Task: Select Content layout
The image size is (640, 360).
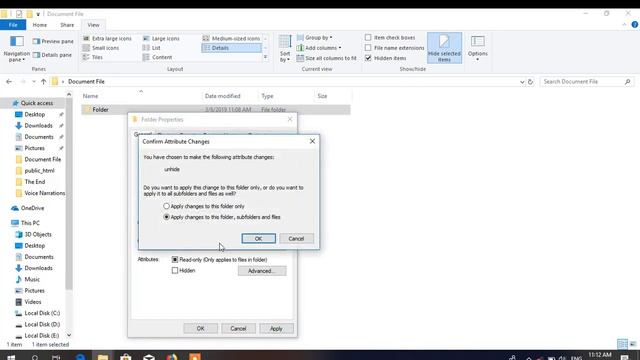Action: [158, 57]
